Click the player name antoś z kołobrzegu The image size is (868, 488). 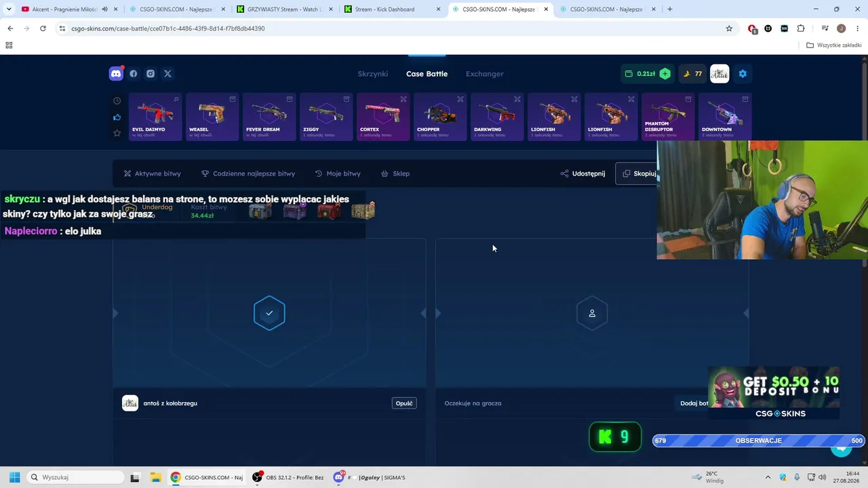pos(170,403)
